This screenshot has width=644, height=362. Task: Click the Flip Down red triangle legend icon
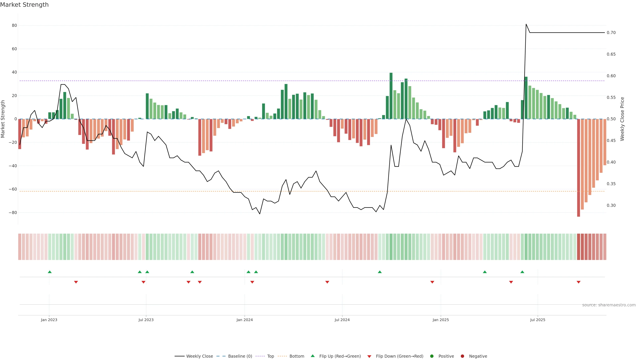369,356
